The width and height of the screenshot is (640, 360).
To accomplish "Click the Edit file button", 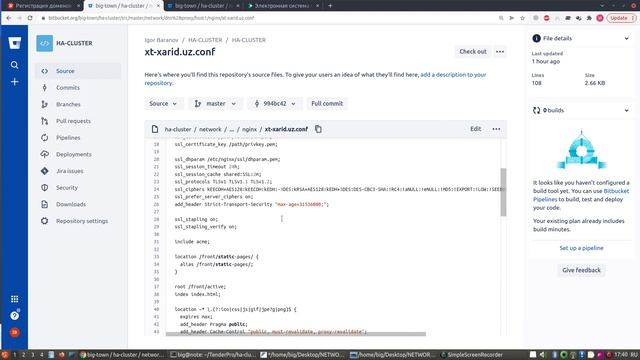I will [x=476, y=129].
